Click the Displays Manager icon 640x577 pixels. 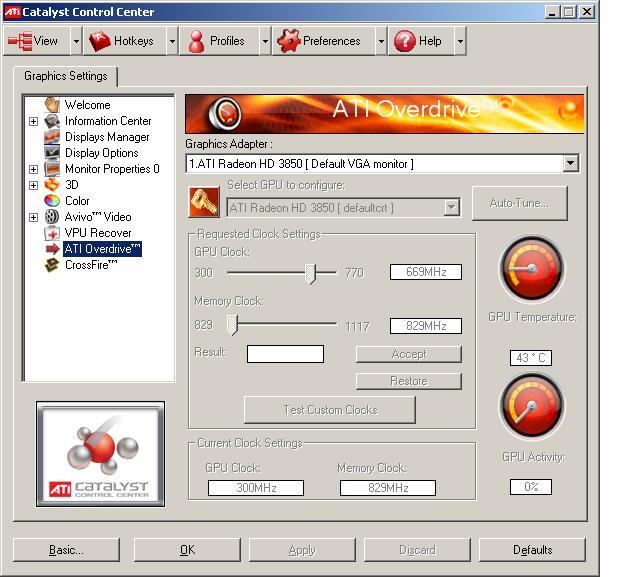[x=52, y=137]
